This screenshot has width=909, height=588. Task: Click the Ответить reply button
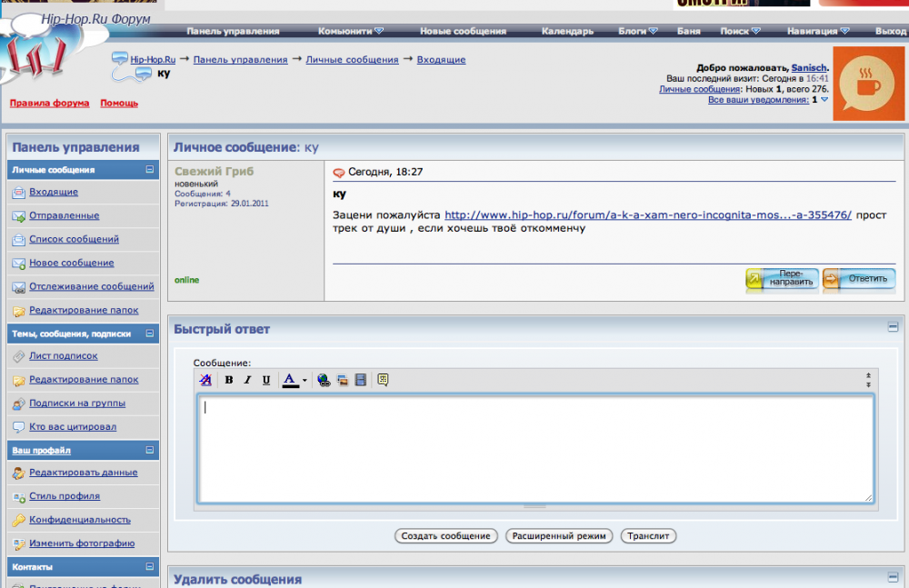coord(859,279)
